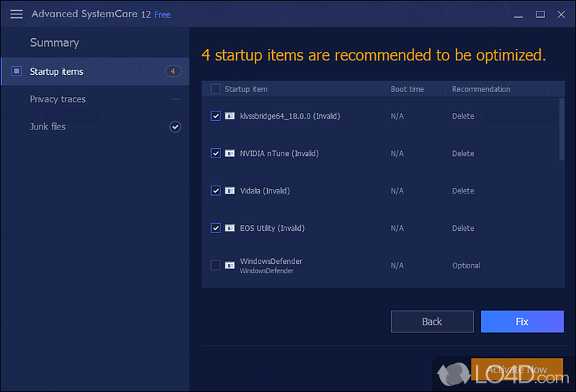576x392 pixels.
Task: Click the Startup items square icon
Action: point(17,71)
